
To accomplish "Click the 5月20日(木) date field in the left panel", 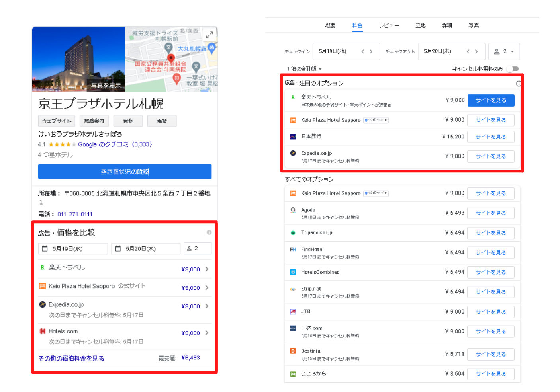I will [146, 248].
